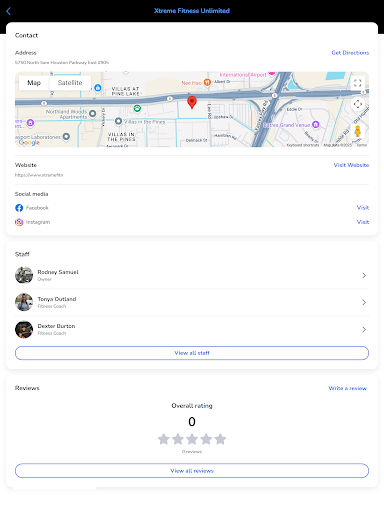Click the fourth rating star
Image resolution: width=384 pixels, height=512 pixels.
tap(206, 439)
